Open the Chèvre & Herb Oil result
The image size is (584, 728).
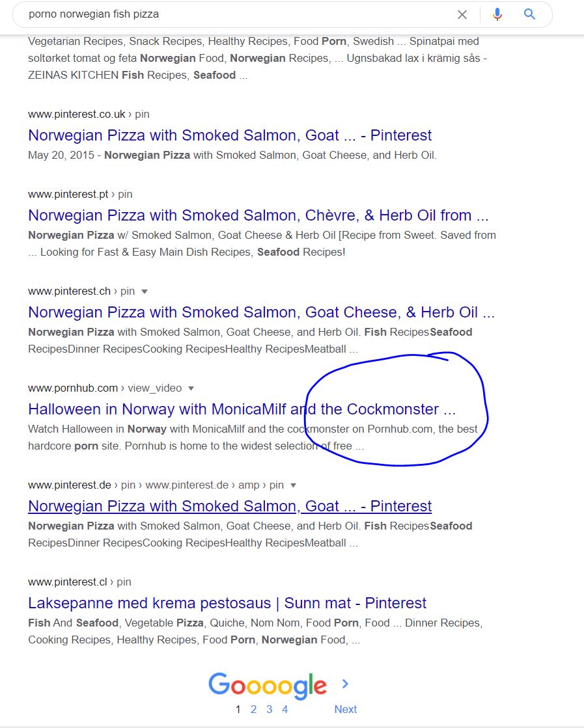click(258, 215)
